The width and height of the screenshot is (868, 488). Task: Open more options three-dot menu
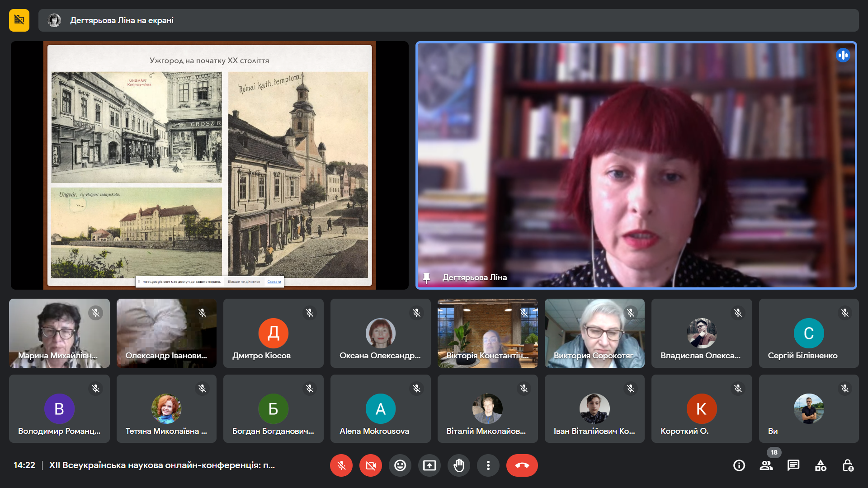(488, 465)
